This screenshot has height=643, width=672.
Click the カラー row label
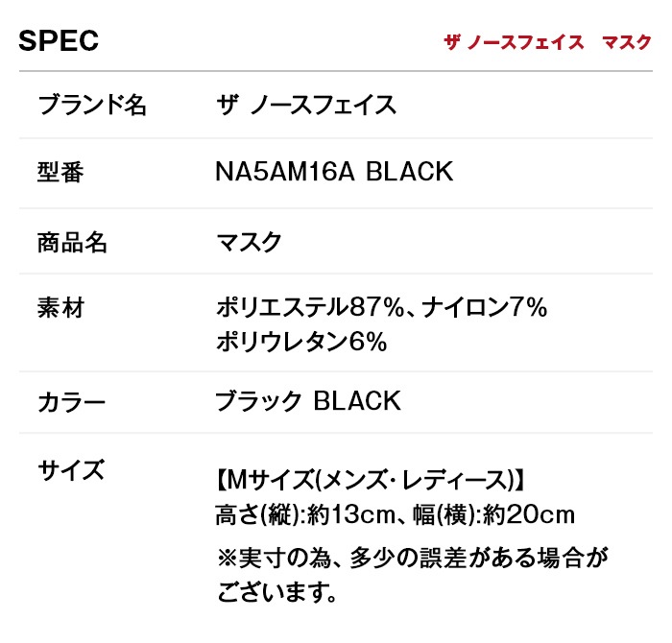tap(71, 401)
